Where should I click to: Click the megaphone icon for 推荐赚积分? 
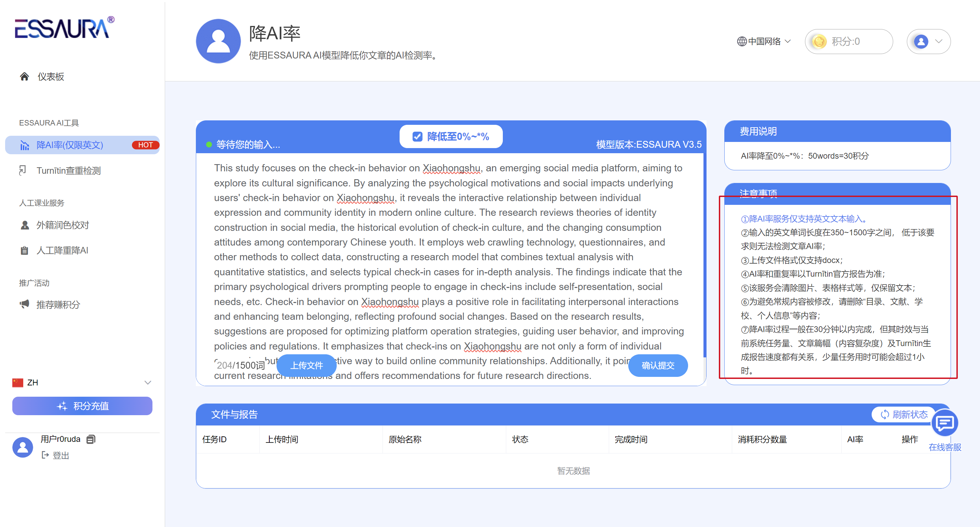(24, 304)
